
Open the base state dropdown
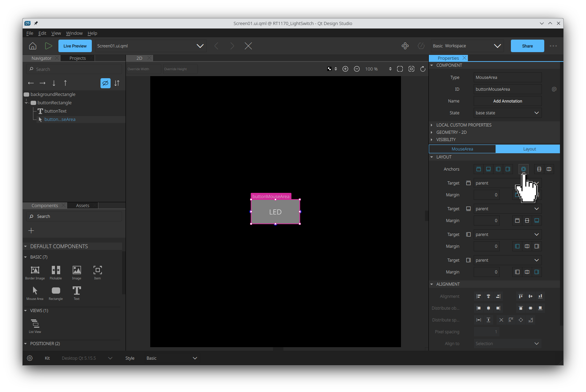(x=507, y=113)
